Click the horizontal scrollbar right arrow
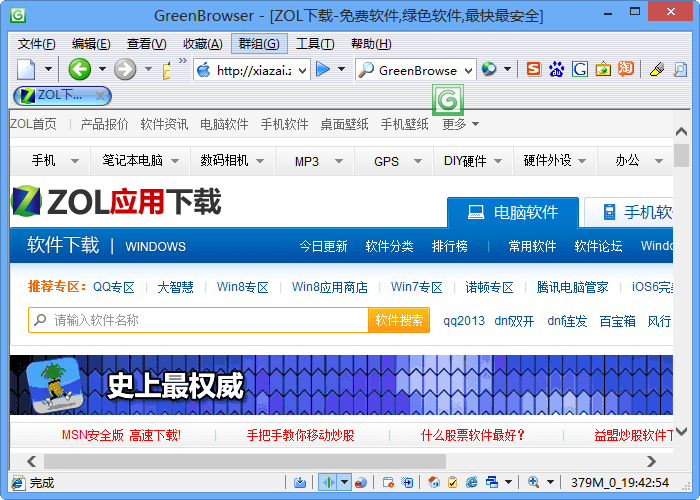Viewport: 700px width, 500px height. click(x=651, y=461)
